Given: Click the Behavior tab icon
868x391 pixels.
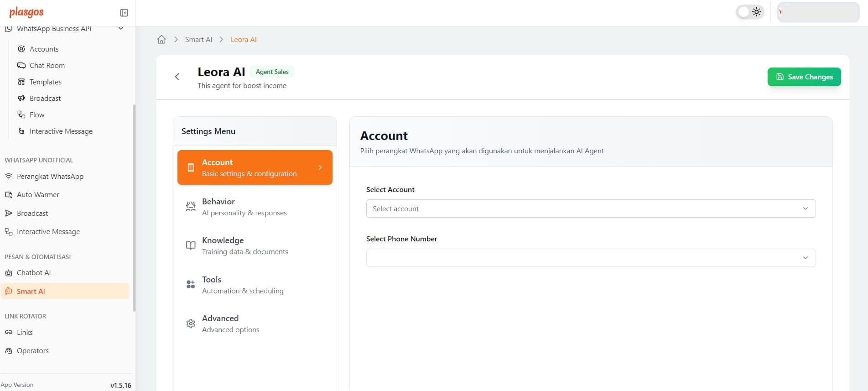Looking at the screenshot, I should point(191,207).
